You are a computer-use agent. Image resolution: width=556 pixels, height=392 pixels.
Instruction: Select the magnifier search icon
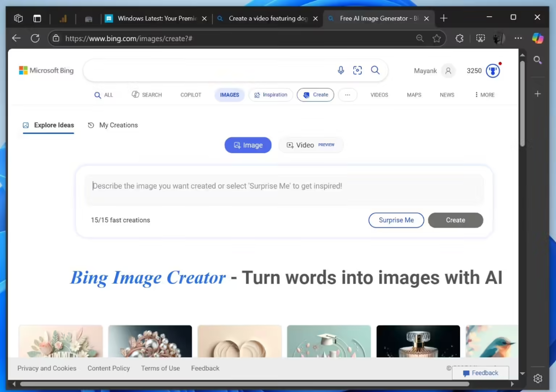pos(375,70)
